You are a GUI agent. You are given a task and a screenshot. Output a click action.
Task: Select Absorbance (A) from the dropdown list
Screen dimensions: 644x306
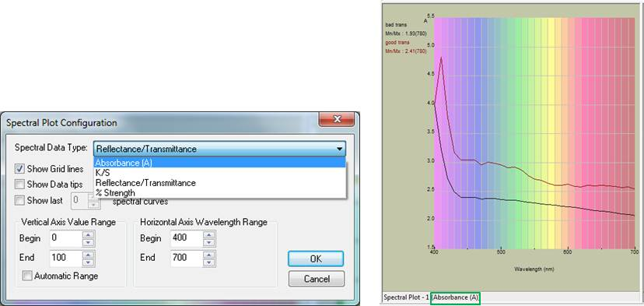click(x=220, y=163)
